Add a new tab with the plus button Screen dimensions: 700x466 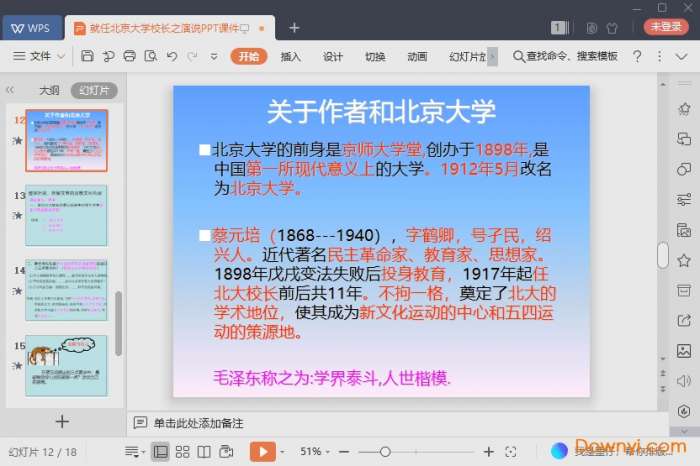coord(294,28)
